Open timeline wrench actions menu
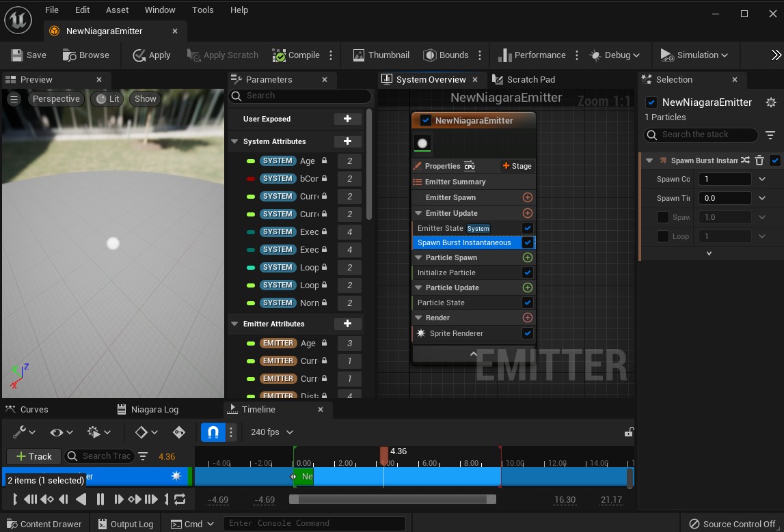Viewport: 784px width, 532px height. coord(23,432)
